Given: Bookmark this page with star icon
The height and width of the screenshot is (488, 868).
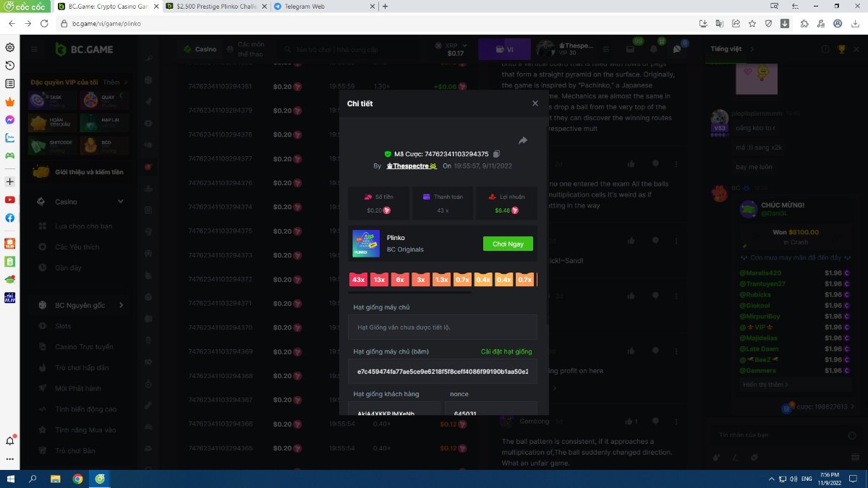Looking at the screenshot, I should (752, 23).
